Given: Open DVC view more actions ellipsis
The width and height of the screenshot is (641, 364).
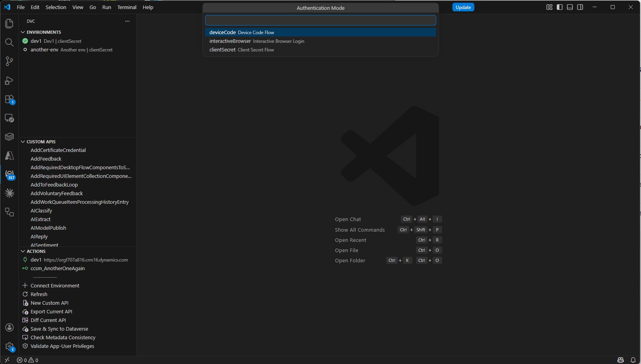Looking at the screenshot, I should click(127, 21).
